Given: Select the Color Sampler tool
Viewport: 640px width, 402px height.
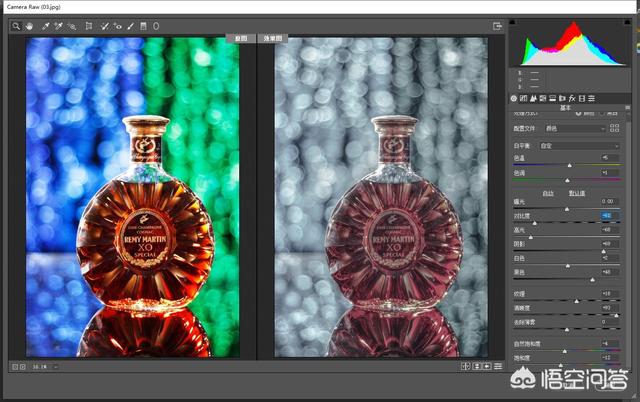Looking at the screenshot, I should [x=58, y=26].
